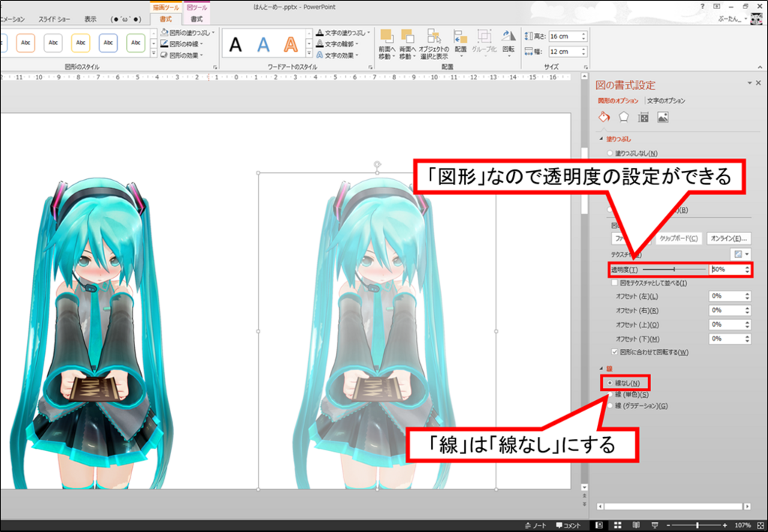The image size is (768, 532).
Task: Click the クリップボード button
Action: (678, 238)
